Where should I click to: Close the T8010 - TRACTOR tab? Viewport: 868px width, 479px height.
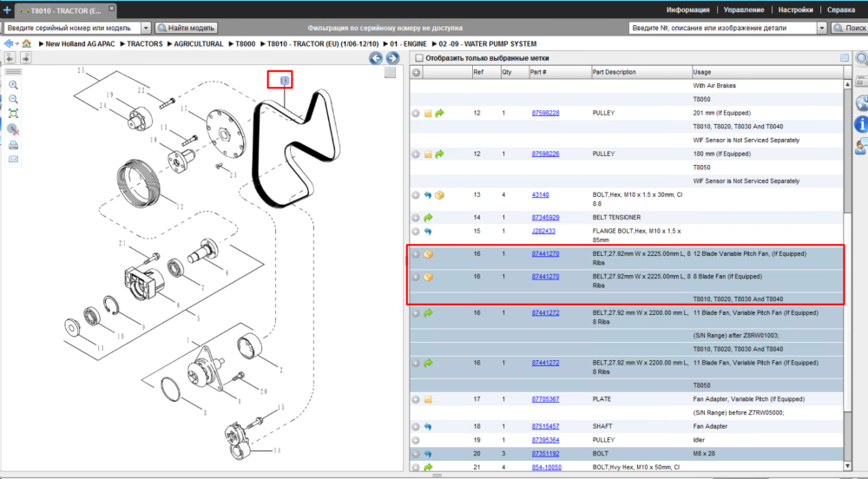click(111, 9)
